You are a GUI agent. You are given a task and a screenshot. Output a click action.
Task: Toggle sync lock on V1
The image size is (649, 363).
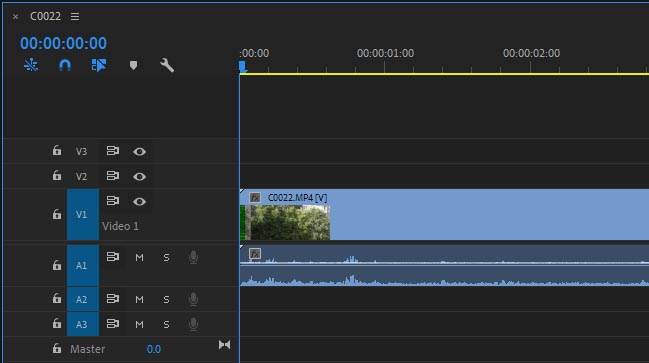113,201
